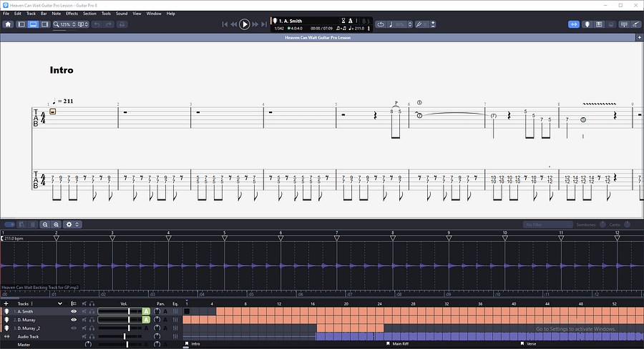Open the Section menu
Viewport: 644px width, 349px height.
click(x=89, y=14)
